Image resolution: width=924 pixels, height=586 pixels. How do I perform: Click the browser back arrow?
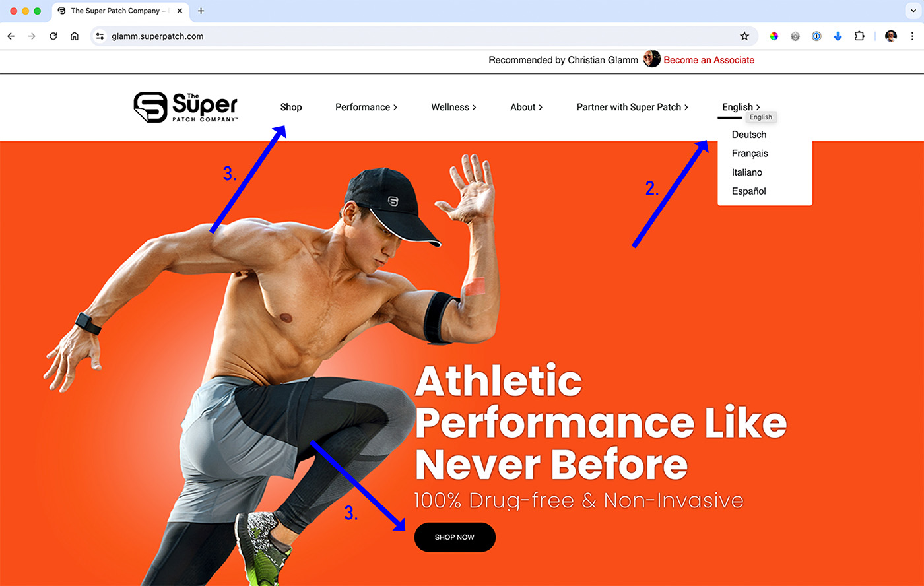coord(11,36)
